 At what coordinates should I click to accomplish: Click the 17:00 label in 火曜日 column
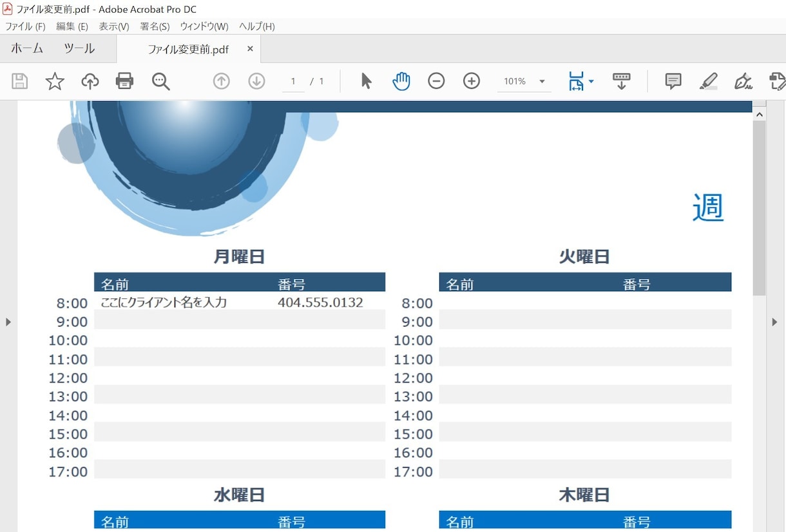coord(413,471)
